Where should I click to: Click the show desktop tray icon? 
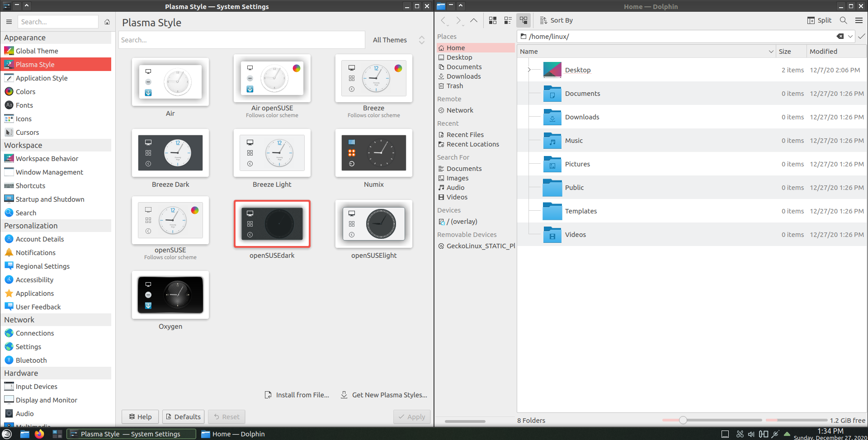click(x=725, y=434)
